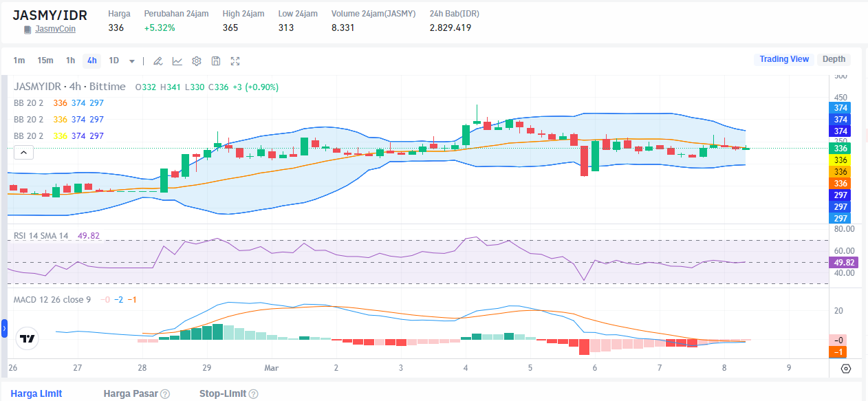Click the JasmyCoin document icon
Screen dimensions: 868x401
pyautogui.click(x=28, y=30)
